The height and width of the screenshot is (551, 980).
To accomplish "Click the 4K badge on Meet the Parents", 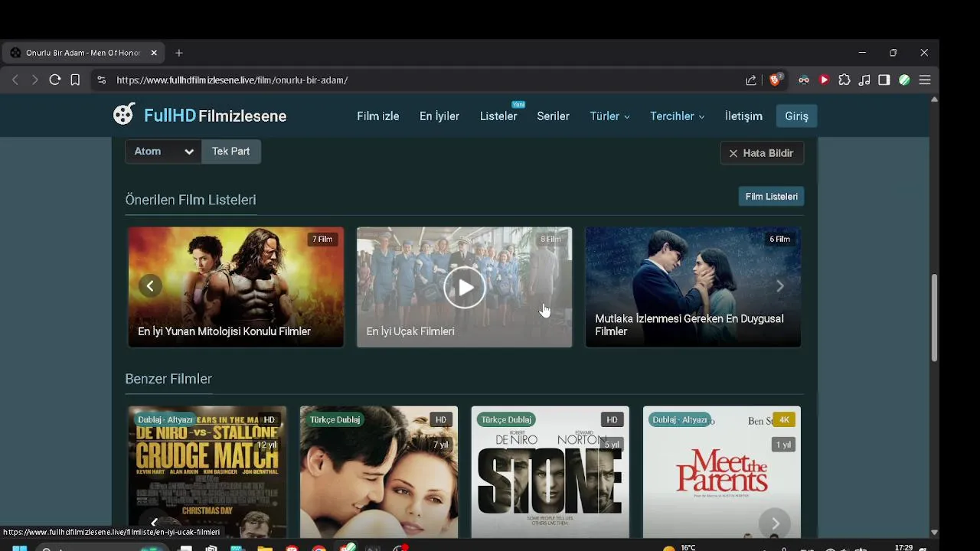I will 783,419.
